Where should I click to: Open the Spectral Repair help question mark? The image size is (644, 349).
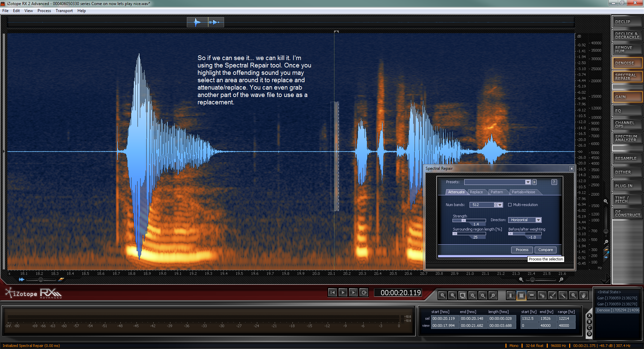(554, 182)
